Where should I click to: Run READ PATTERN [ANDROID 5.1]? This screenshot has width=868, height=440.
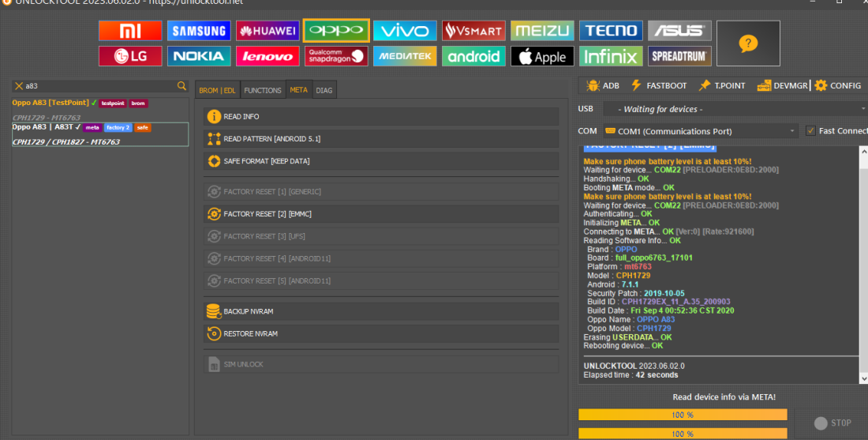(x=381, y=138)
